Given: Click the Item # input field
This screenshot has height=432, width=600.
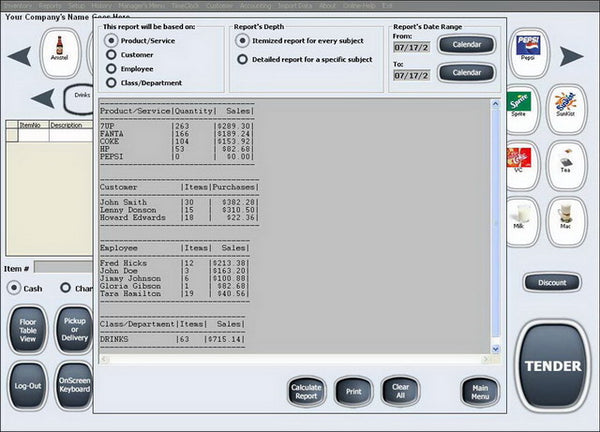Looking at the screenshot, I should click(64, 267).
